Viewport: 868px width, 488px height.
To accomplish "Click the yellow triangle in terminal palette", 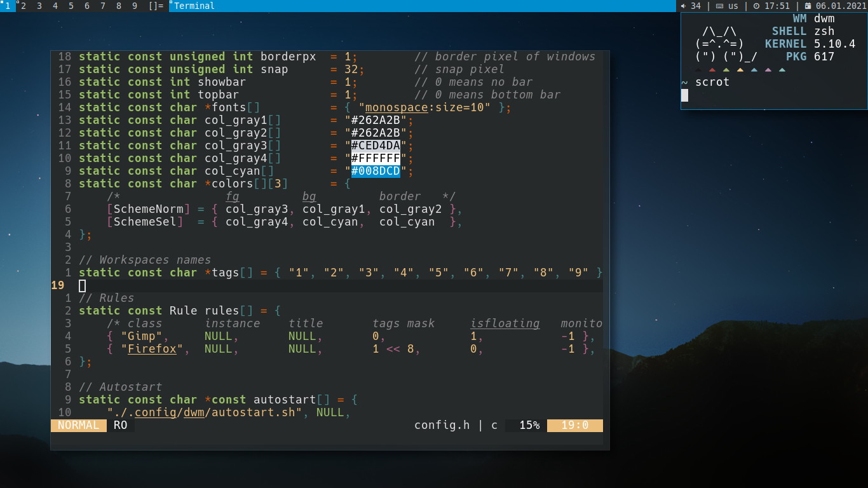I will point(740,70).
